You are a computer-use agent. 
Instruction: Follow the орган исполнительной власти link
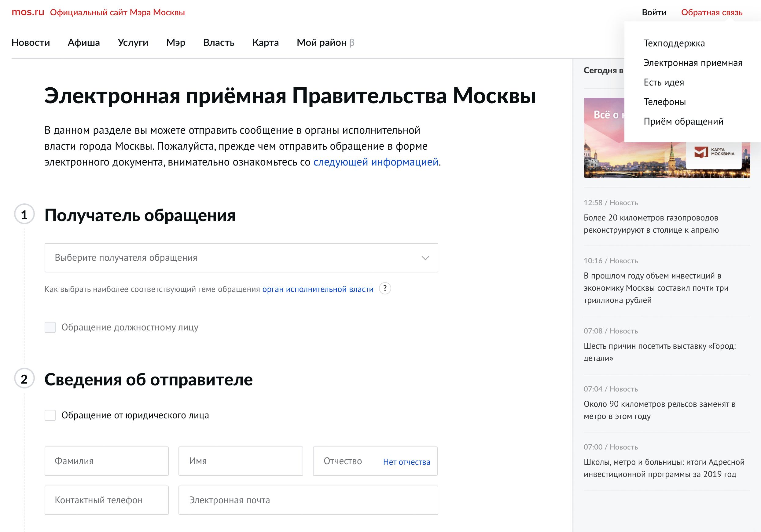click(x=318, y=289)
